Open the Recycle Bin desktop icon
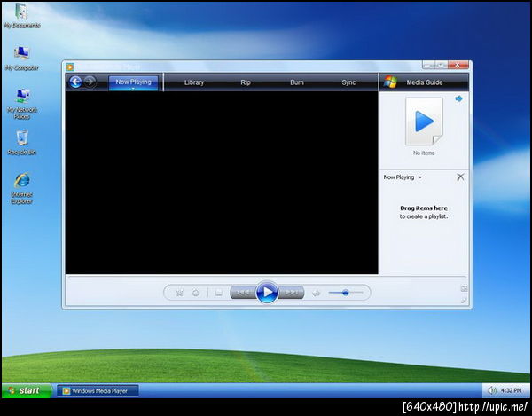The height and width of the screenshot is (416, 532). click(x=21, y=143)
